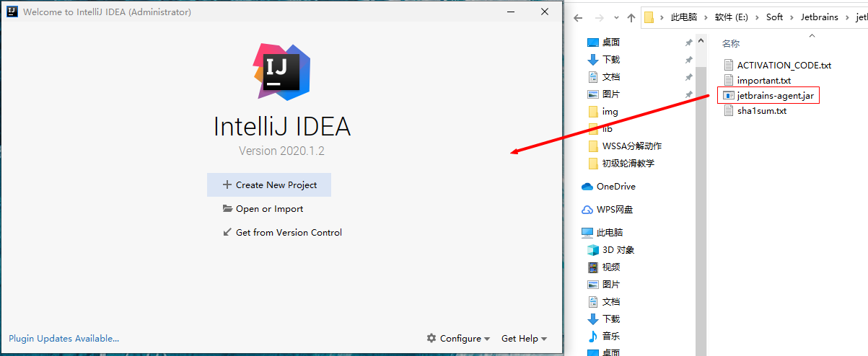Click pin icon next to pinned 图片
868x356 pixels.
tap(689, 94)
